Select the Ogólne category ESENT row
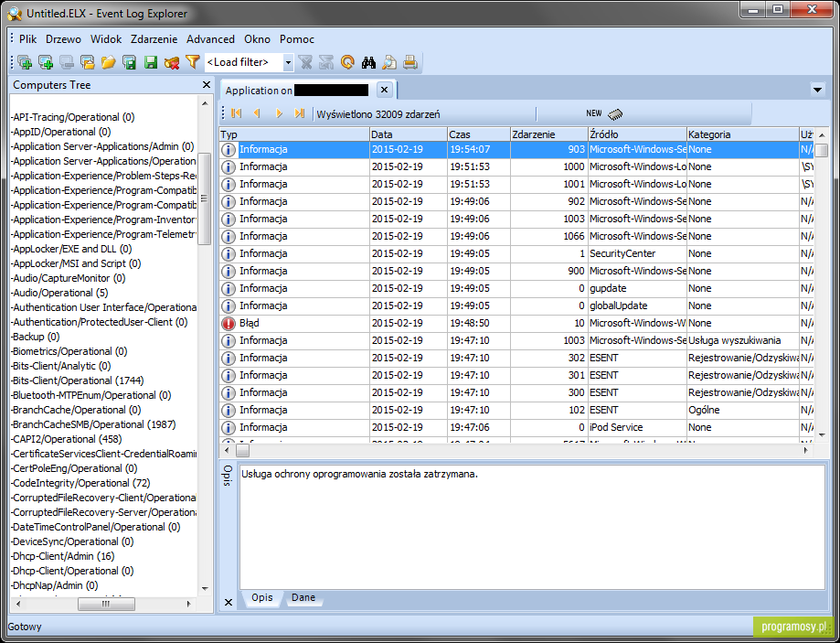 pyautogui.click(x=516, y=410)
